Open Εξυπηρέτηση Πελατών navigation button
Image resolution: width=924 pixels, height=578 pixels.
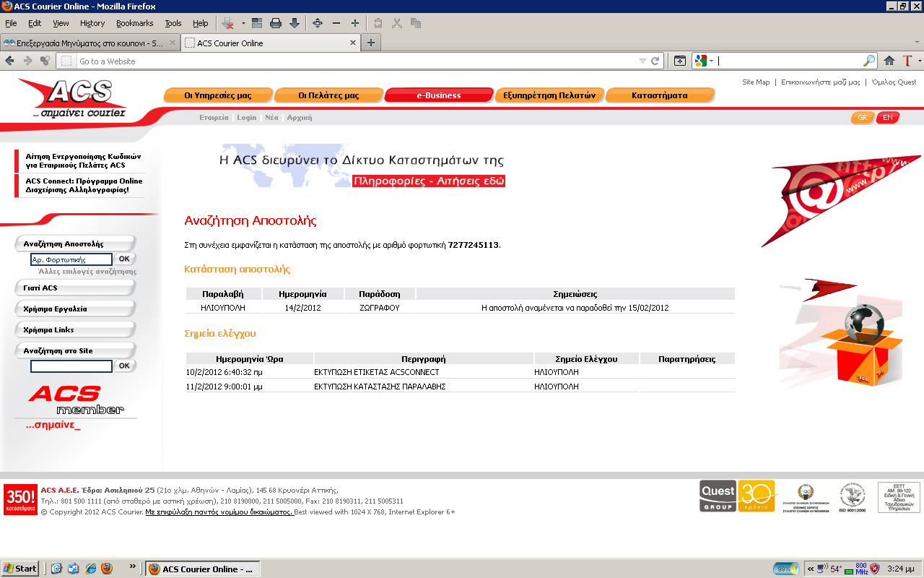pos(549,95)
